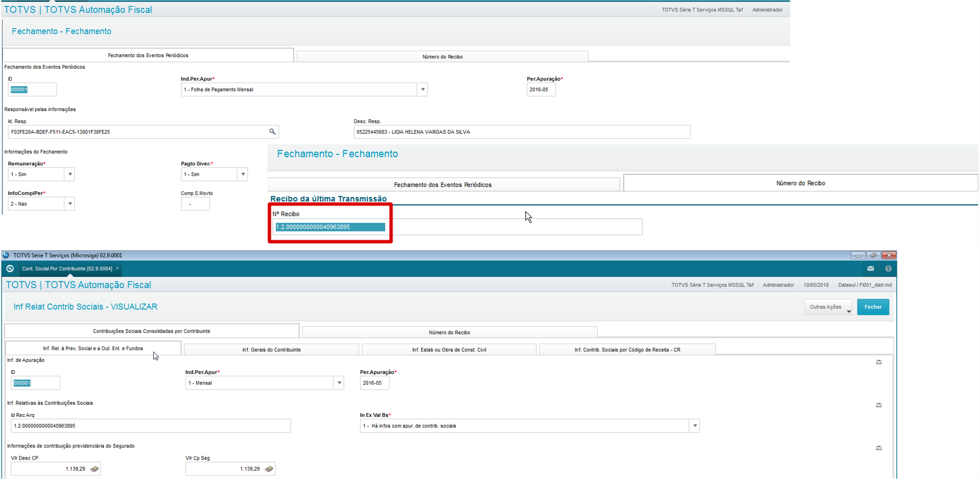This screenshot has width=980, height=479.
Task: Click TOTVS Série T Serviços MSSQL Taf in lower window
Action: point(713,285)
